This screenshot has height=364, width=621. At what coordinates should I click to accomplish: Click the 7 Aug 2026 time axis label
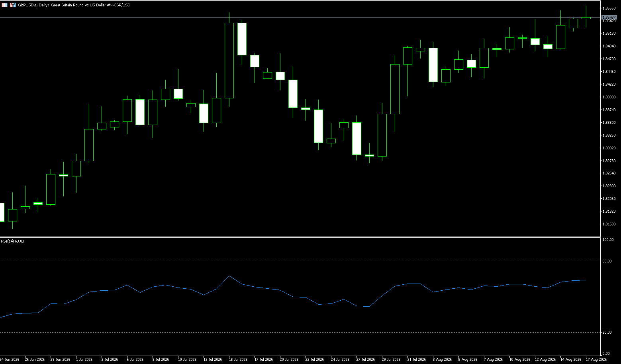click(493, 360)
